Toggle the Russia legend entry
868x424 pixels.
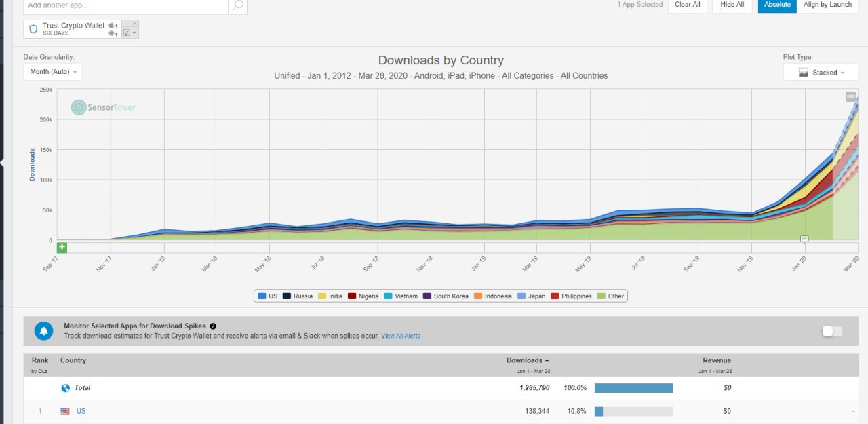[x=298, y=296]
